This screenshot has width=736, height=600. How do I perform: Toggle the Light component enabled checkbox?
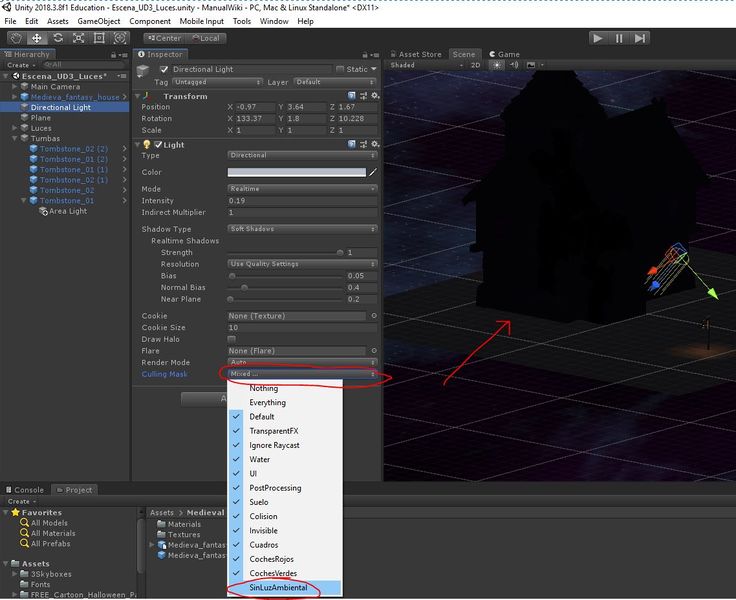pos(158,145)
